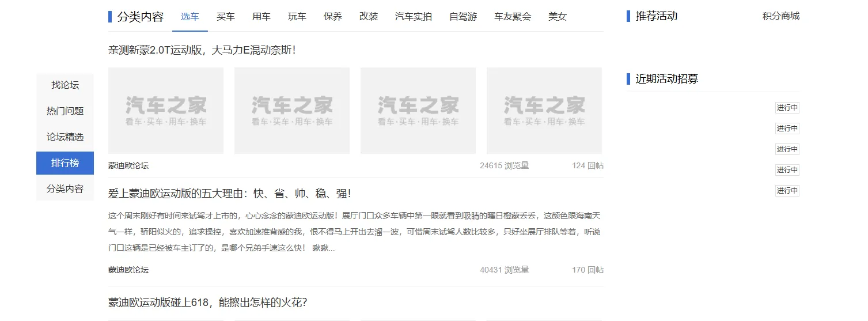Open the 保养 category tab
868x321 pixels.
[333, 17]
